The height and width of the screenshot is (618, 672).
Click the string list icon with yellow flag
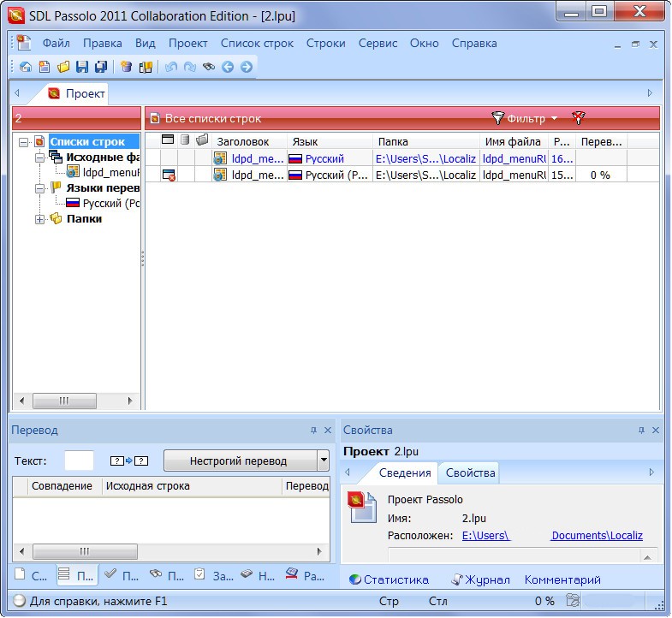146,67
